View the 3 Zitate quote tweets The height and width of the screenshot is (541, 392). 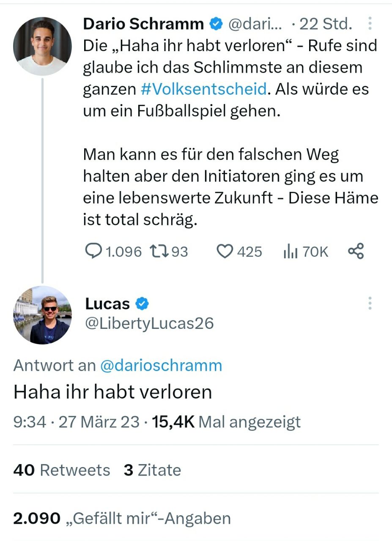pyautogui.click(x=152, y=470)
